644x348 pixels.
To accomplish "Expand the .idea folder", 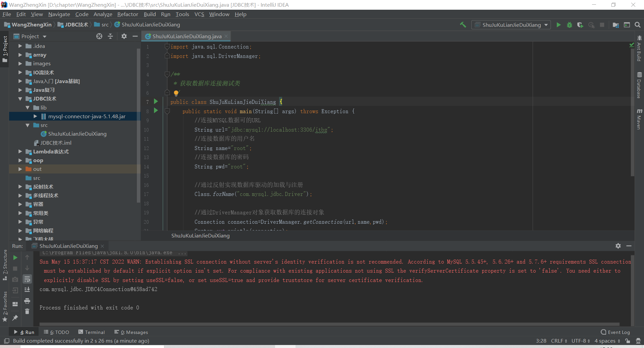I will click(20, 46).
